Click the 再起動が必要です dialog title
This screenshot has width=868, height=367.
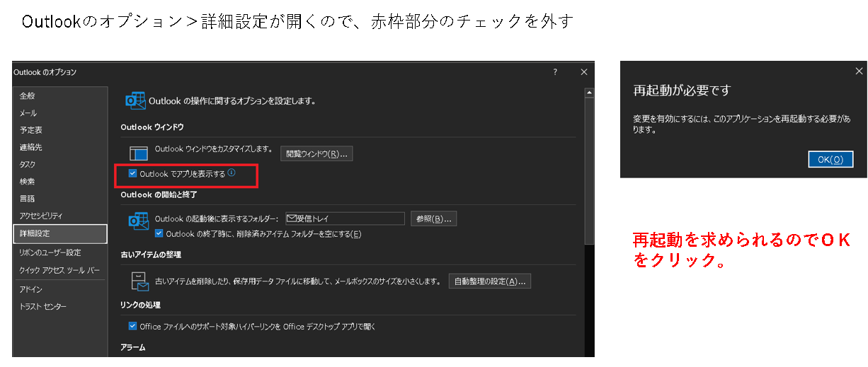[681, 91]
